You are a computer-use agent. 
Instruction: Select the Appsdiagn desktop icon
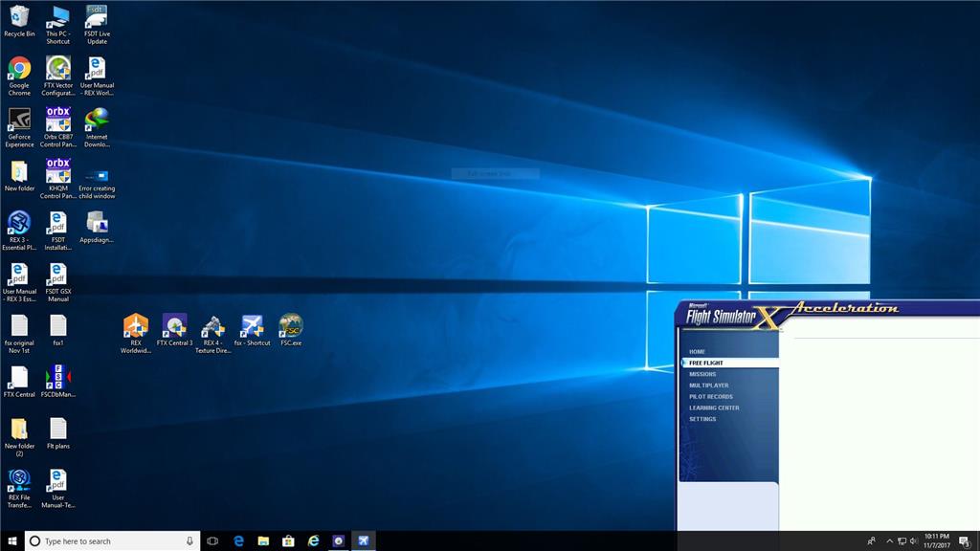(97, 228)
